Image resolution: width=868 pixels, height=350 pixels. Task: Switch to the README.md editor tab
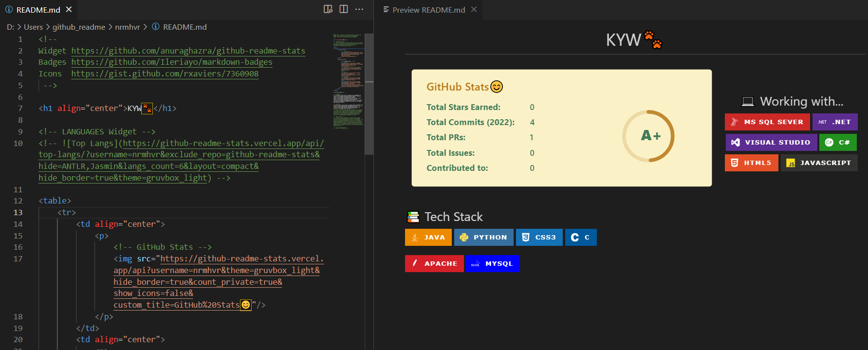tap(38, 10)
